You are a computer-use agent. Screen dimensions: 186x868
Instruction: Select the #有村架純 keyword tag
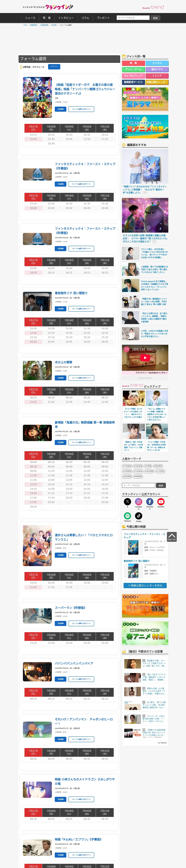tap(149, 471)
